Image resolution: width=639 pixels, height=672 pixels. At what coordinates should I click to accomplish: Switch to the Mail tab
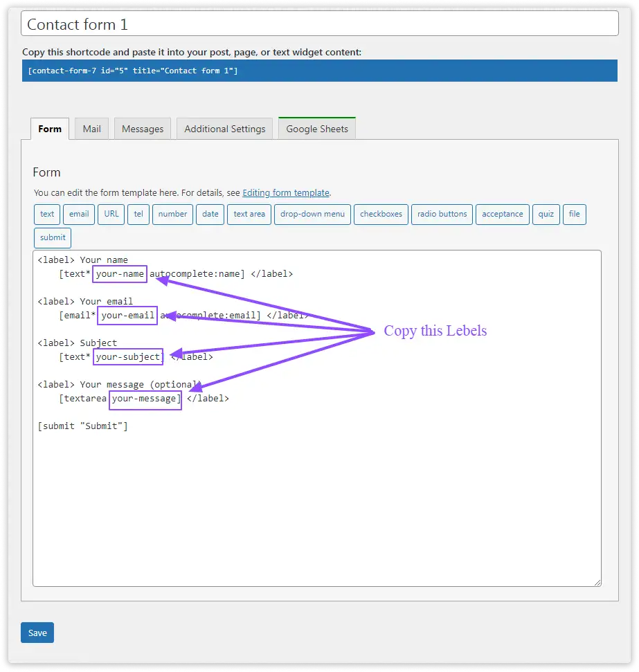(91, 129)
